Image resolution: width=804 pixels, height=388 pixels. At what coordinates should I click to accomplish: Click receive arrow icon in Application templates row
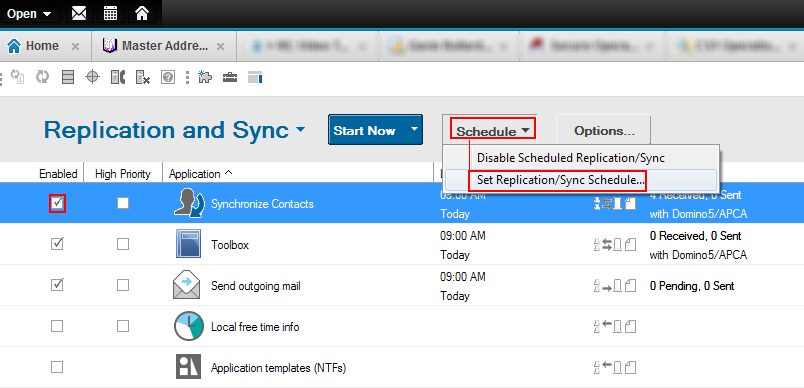tap(615, 367)
